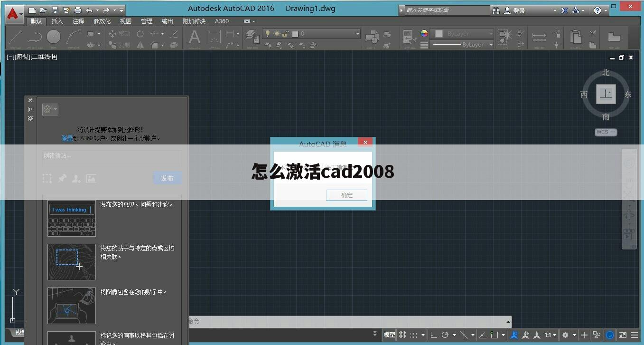Toggle layer lock padlock icon
The width and height of the screenshot is (644, 345).
285,34
